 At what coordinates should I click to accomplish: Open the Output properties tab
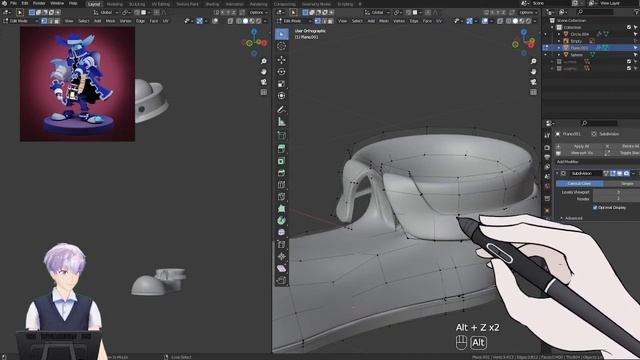pyautogui.click(x=547, y=157)
